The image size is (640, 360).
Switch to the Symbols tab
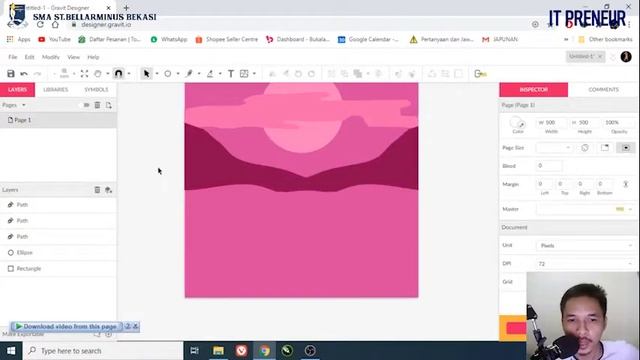click(96, 90)
